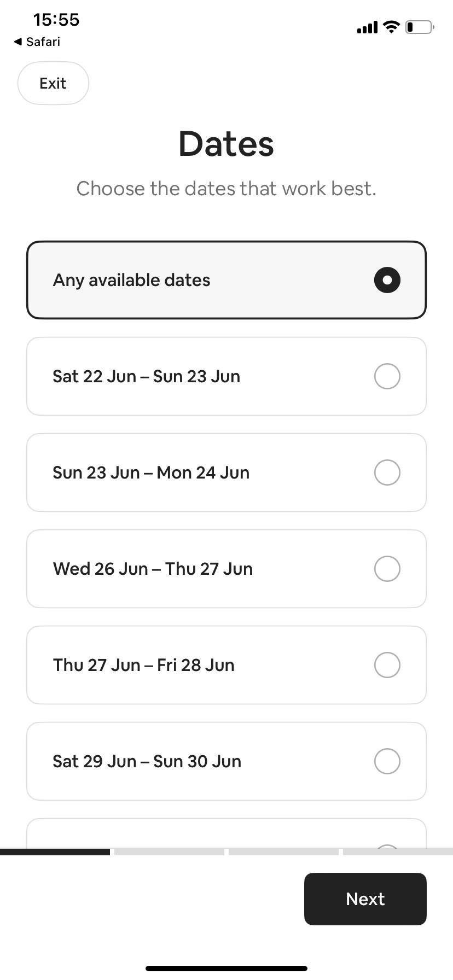Select Sat 22 Jun – Sun 23 Jun radio

click(x=387, y=376)
